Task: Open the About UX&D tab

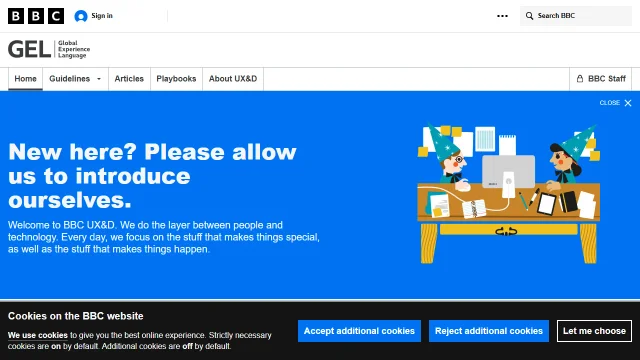Action: pos(233,79)
